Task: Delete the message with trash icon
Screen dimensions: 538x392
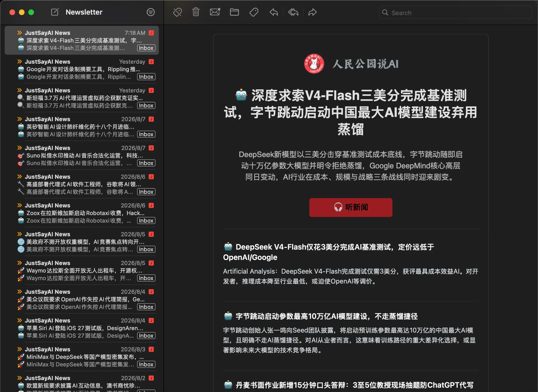Action: (196, 12)
